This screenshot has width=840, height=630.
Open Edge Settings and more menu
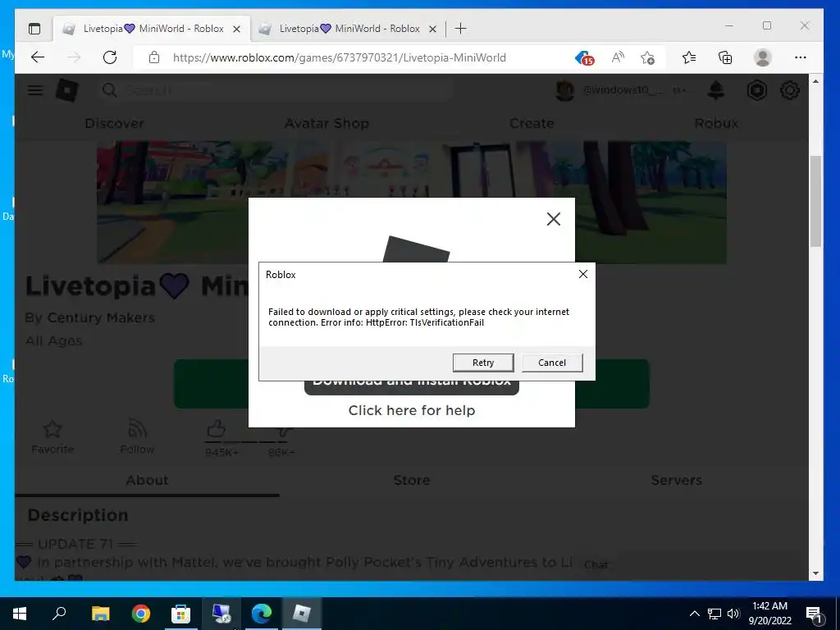pos(801,57)
